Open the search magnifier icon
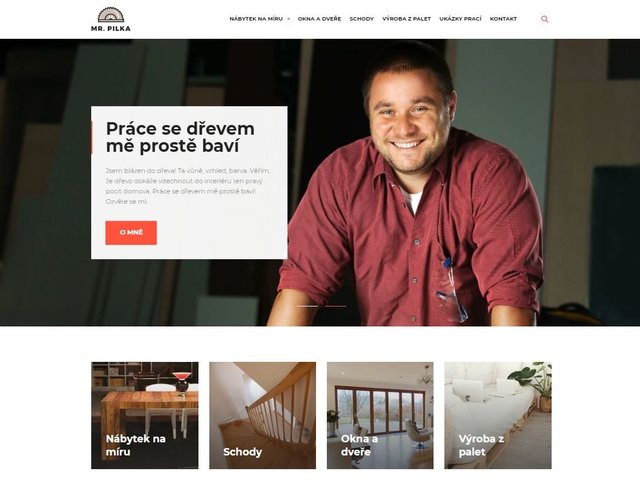640x480 pixels. coord(544,19)
